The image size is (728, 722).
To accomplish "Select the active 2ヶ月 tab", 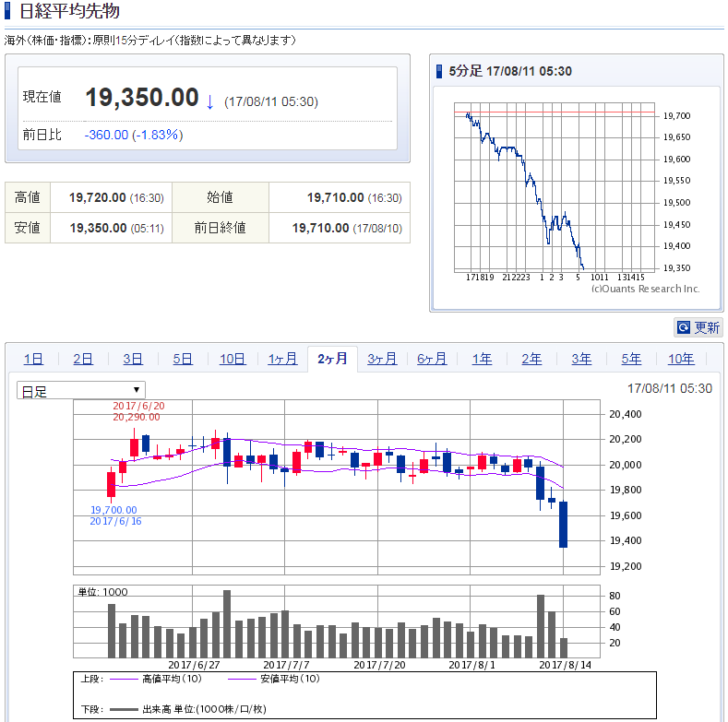I will (332, 359).
